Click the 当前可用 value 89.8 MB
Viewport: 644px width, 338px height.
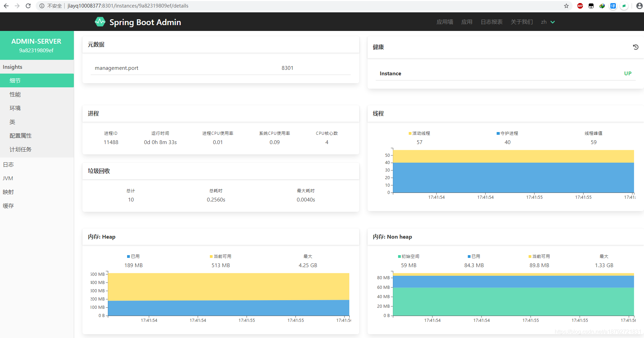pyautogui.click(x=539, y=265)
